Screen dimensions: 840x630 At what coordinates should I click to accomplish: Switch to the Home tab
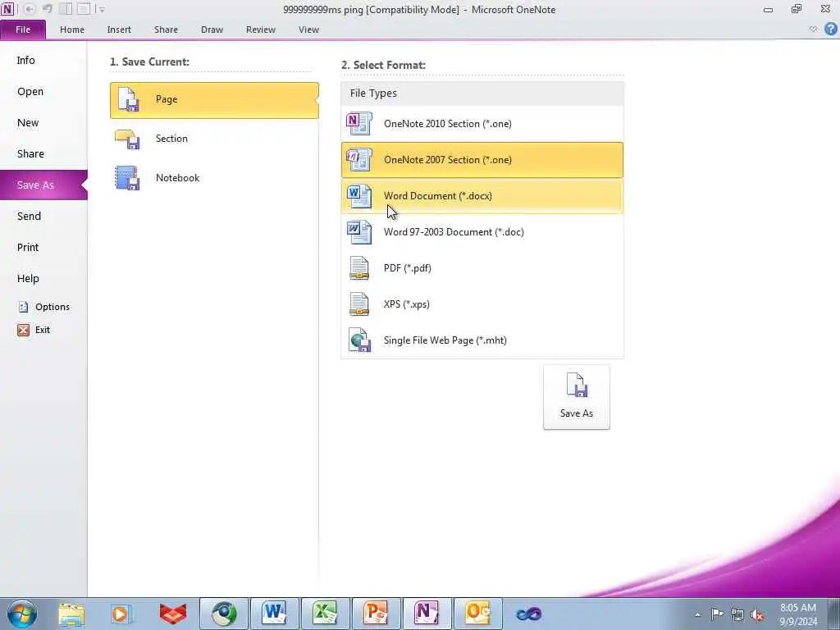[x=72, y=30]
